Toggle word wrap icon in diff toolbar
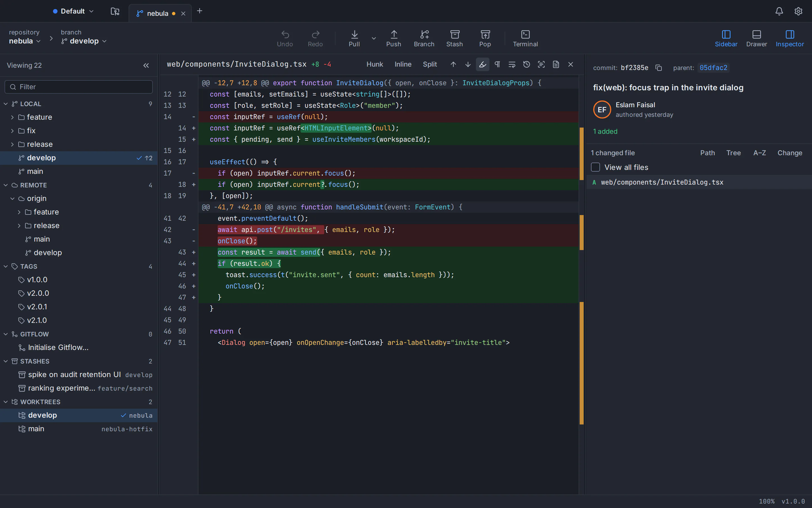The image size is (812, 508). pos(512,64)
